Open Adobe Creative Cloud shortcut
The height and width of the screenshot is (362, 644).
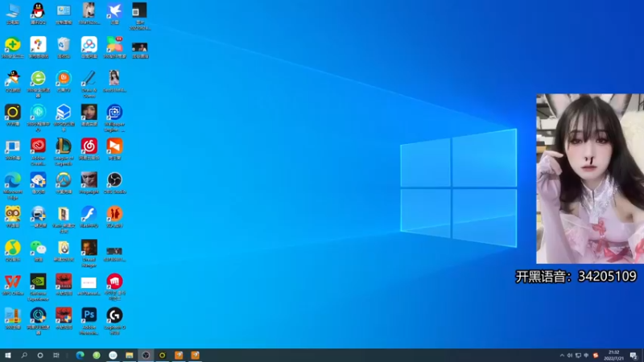(x=38, y=151)
